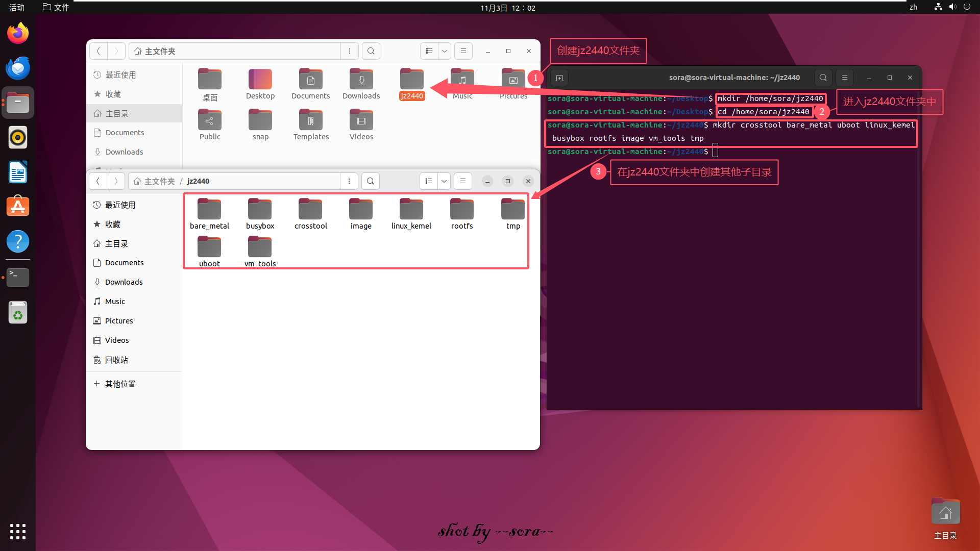This screenshot has width=980, height=551.
Task: Toggle list view in home Files window
Action: coord(429,51)
